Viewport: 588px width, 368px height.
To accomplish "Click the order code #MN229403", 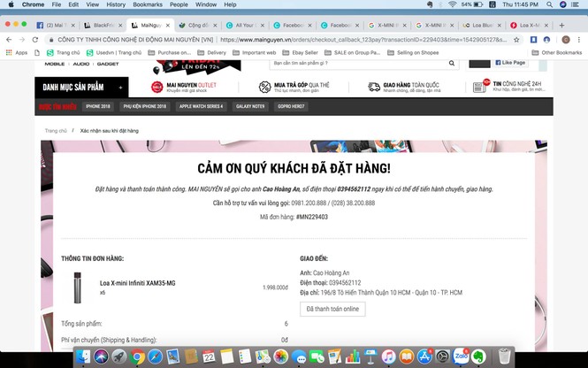I will coord(312,217).
